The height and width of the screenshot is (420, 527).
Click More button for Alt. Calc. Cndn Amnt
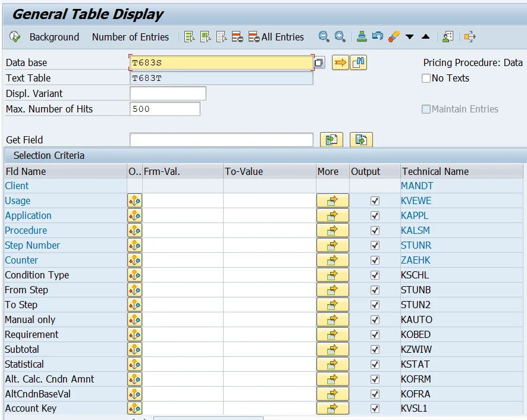pos(332,379)
